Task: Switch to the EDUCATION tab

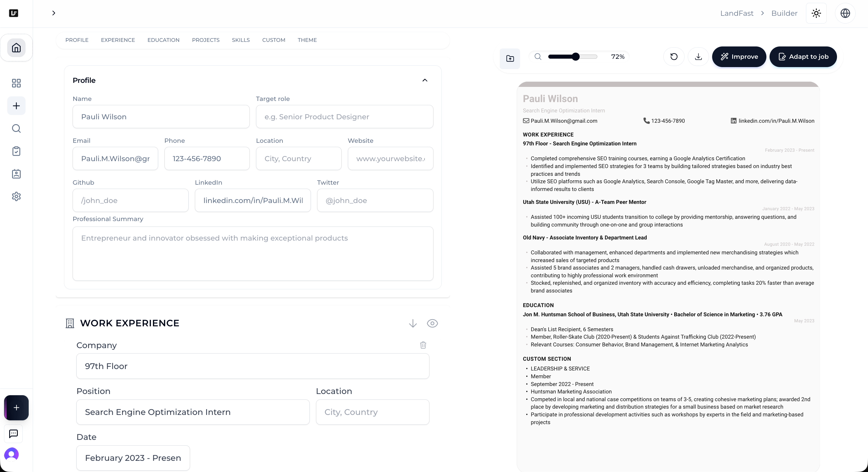Action: pyautogui.click(x=163, y=40)
